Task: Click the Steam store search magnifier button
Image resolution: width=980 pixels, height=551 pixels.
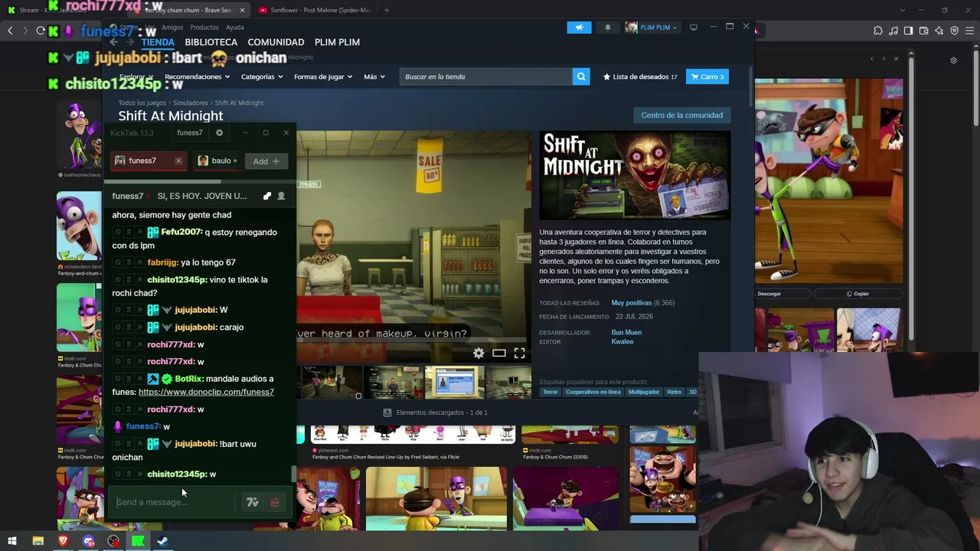Action: [581, 77]
